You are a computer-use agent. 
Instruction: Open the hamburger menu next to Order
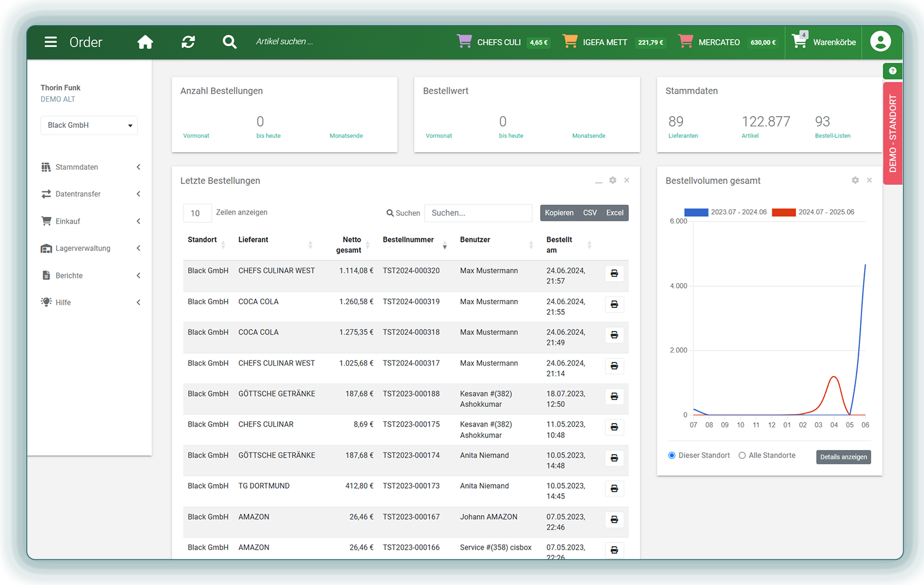tap(50, 42)
